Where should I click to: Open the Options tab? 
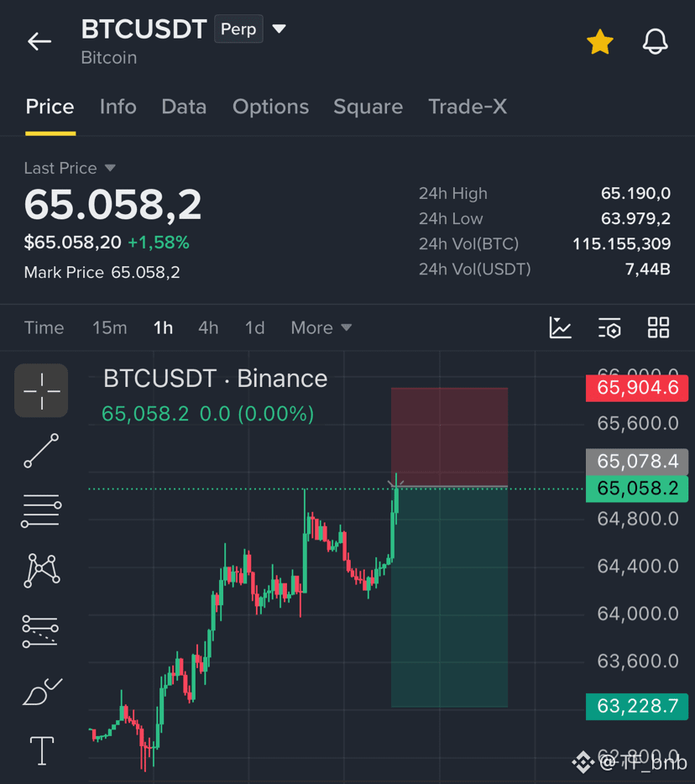click(270, 107)
